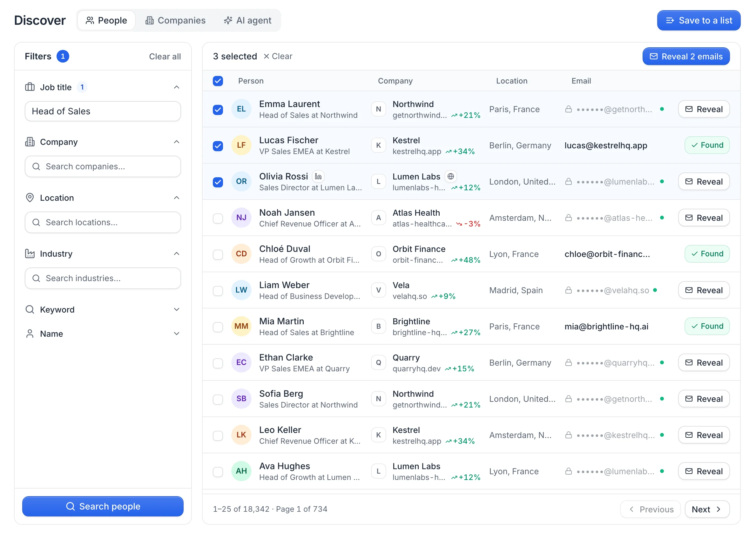Click Search people button

click(103, 506)
